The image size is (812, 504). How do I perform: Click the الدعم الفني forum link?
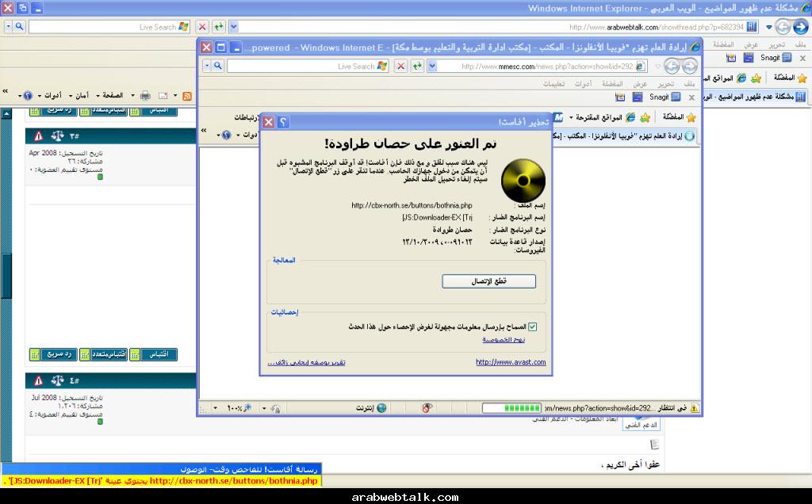click(x=641, y=425)
